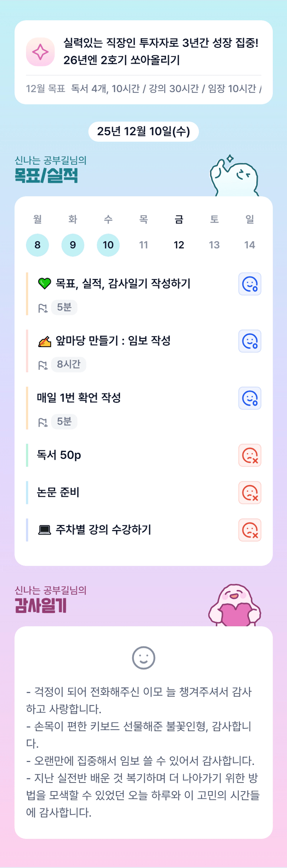Screen dimensions: 287x868
Task: Toggle the sad-face status for 논문 준비
Action: pos(250,493)
